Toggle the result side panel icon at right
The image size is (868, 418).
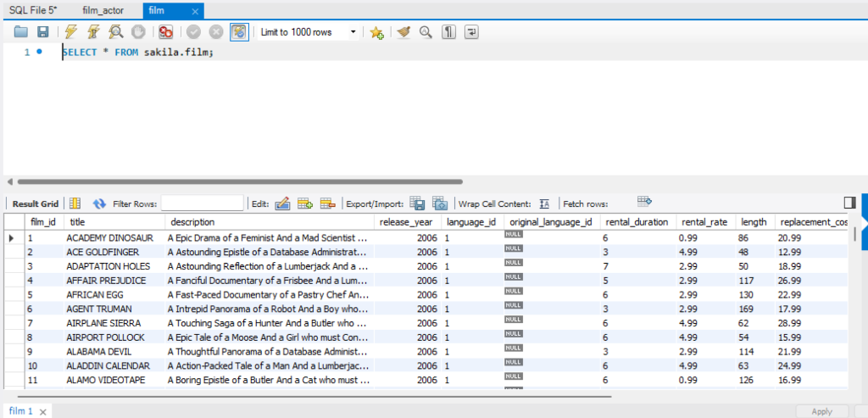849,203
